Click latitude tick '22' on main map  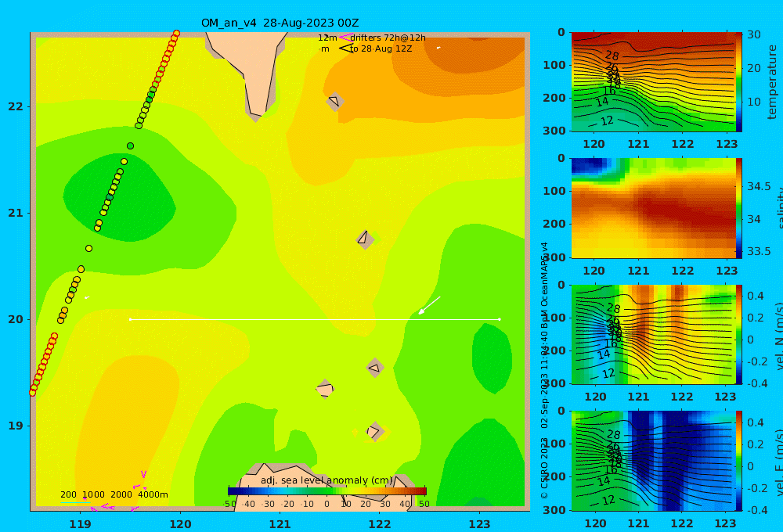point(16,106)
